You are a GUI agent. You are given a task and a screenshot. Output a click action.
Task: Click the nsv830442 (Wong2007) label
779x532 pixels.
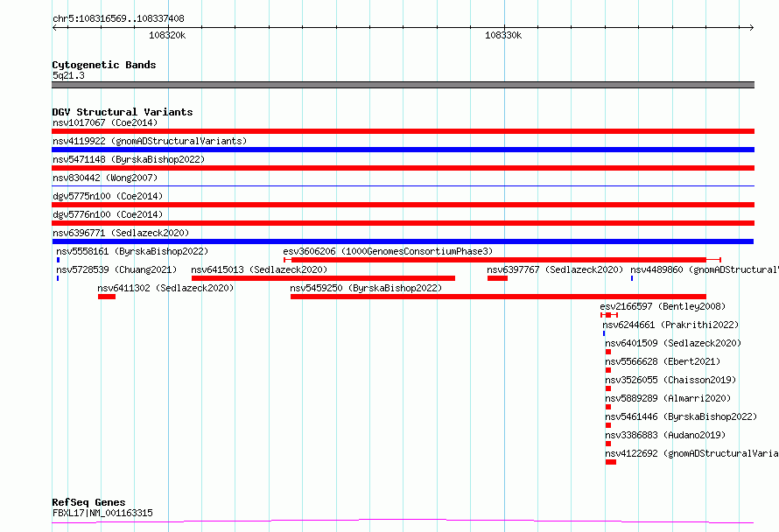point(105,178)
